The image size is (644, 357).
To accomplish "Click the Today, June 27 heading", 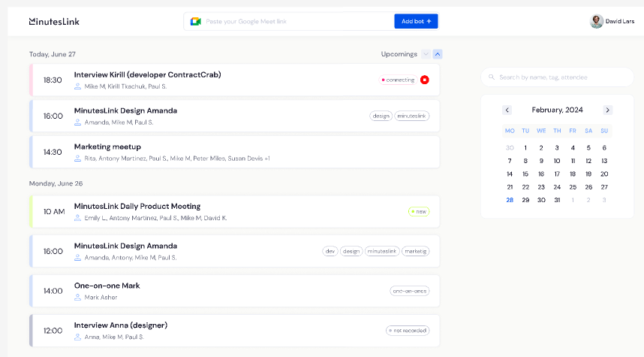I will pyautogui.click(x=52, y=54).
